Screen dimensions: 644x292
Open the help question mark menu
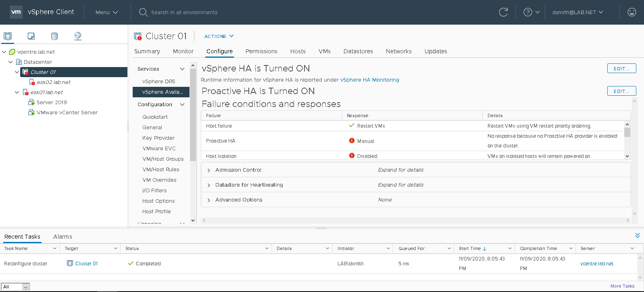click(531, 12)
